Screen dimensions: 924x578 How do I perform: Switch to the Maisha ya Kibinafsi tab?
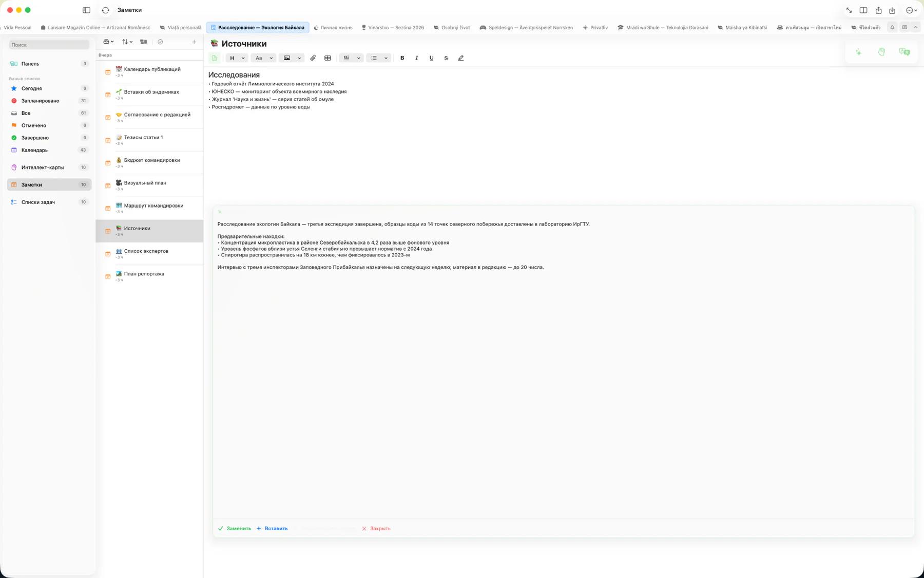pyautogui.click(x=742, y=28)
